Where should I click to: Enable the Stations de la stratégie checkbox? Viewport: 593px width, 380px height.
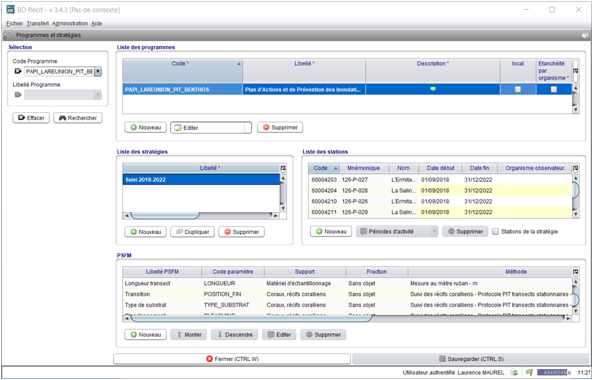[495, 231]
